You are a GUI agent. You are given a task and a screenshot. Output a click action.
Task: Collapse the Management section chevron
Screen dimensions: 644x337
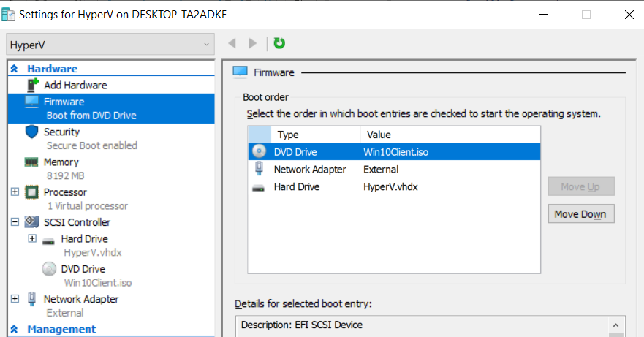click(x=14, y=329)
